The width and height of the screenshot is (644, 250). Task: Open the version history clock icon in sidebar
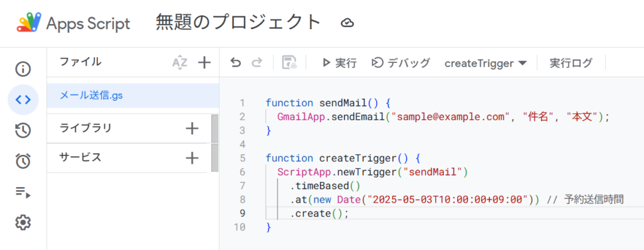coord(23,131)
